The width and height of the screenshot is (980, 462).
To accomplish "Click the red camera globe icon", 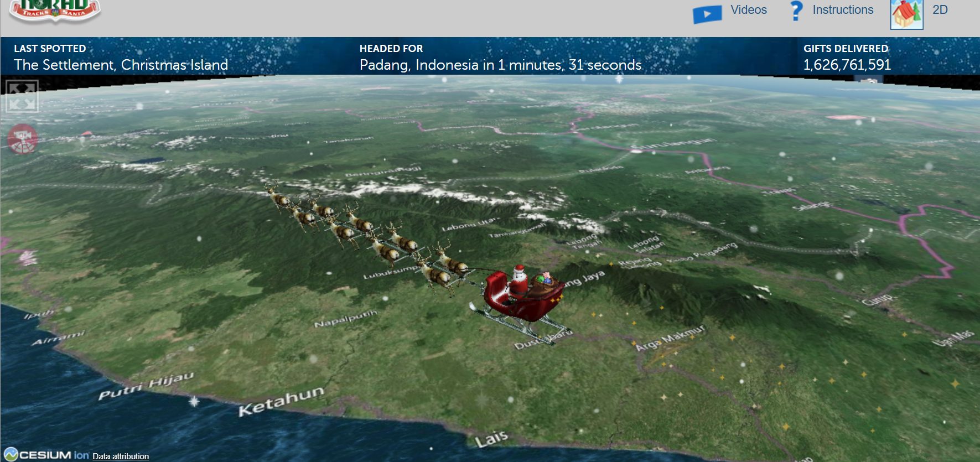I will coord(23,138).
